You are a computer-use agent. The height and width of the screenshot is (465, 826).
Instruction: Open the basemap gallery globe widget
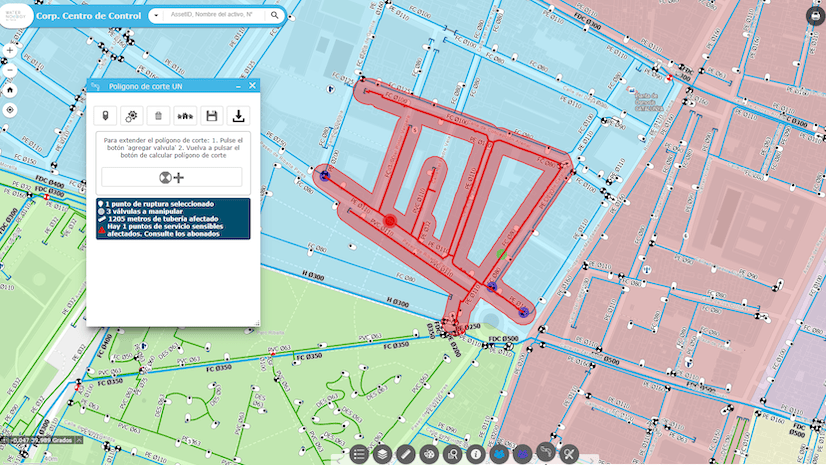click(x=429, y=454)
